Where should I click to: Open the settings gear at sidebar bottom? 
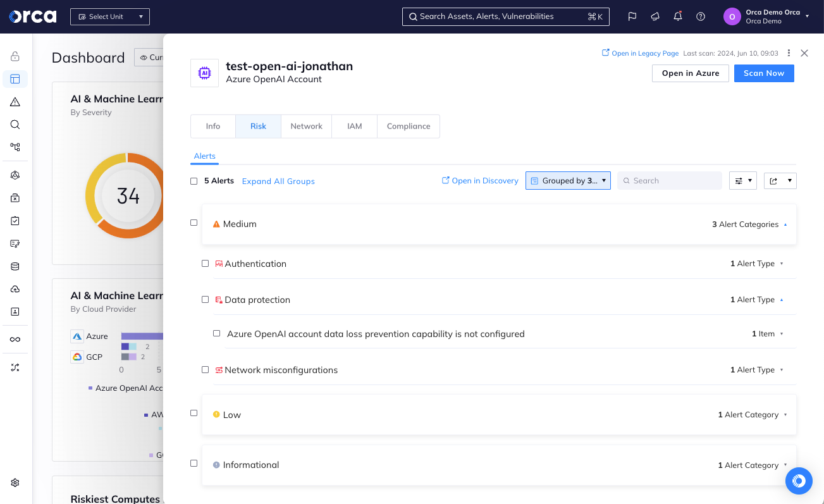point(15,482)
